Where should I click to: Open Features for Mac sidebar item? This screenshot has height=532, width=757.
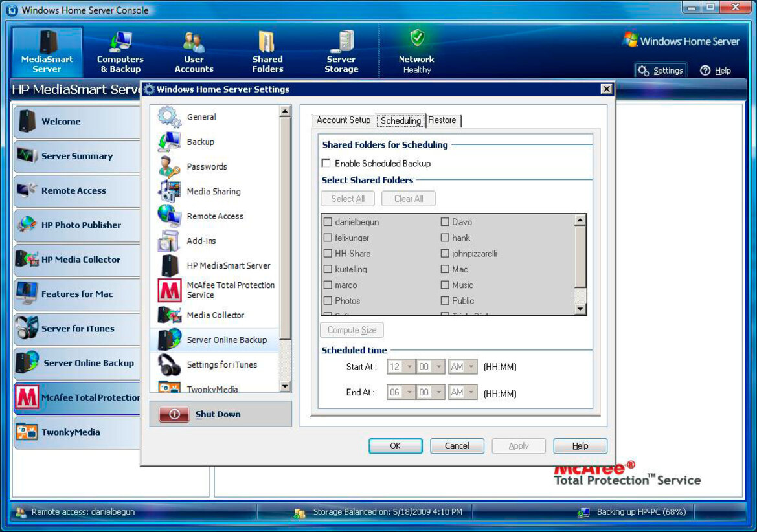point(77,294)
